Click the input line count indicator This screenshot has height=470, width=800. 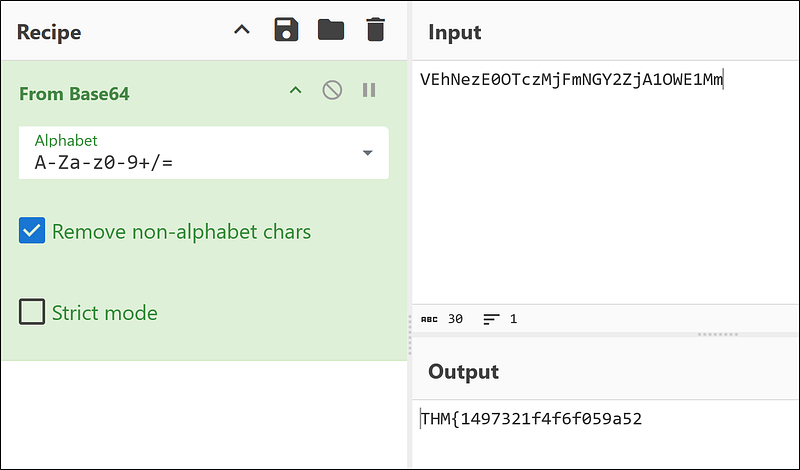[500, 319]
